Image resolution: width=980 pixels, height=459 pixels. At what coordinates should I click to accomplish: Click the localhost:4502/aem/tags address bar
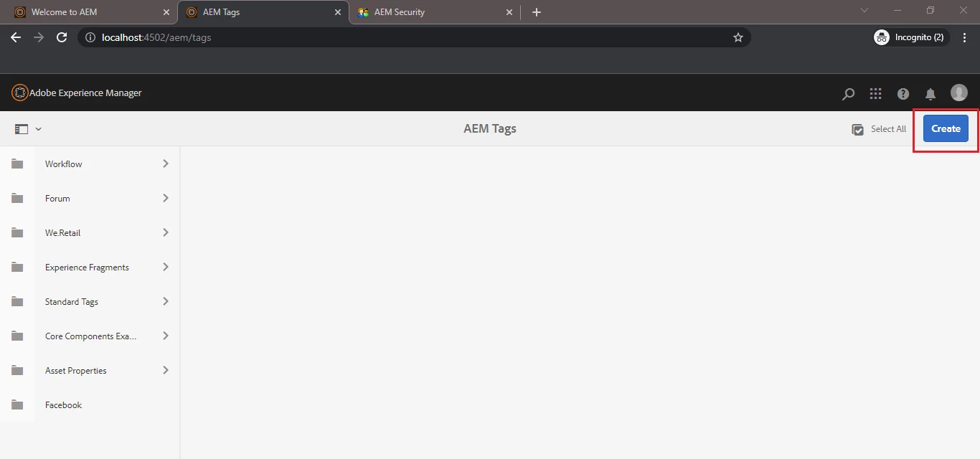[414, 37]
